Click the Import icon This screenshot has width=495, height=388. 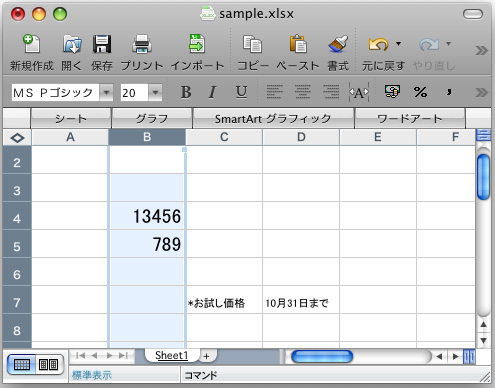[197, 44]
